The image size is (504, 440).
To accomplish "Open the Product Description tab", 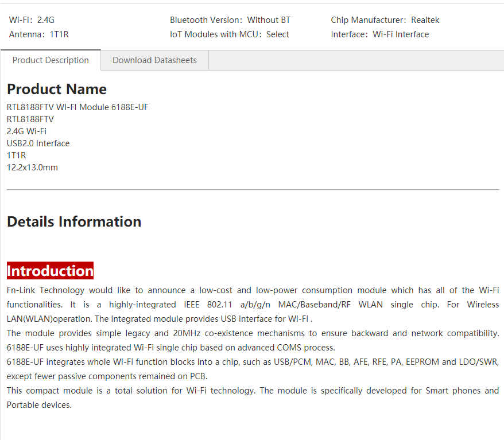I will (x=51, y=60).
